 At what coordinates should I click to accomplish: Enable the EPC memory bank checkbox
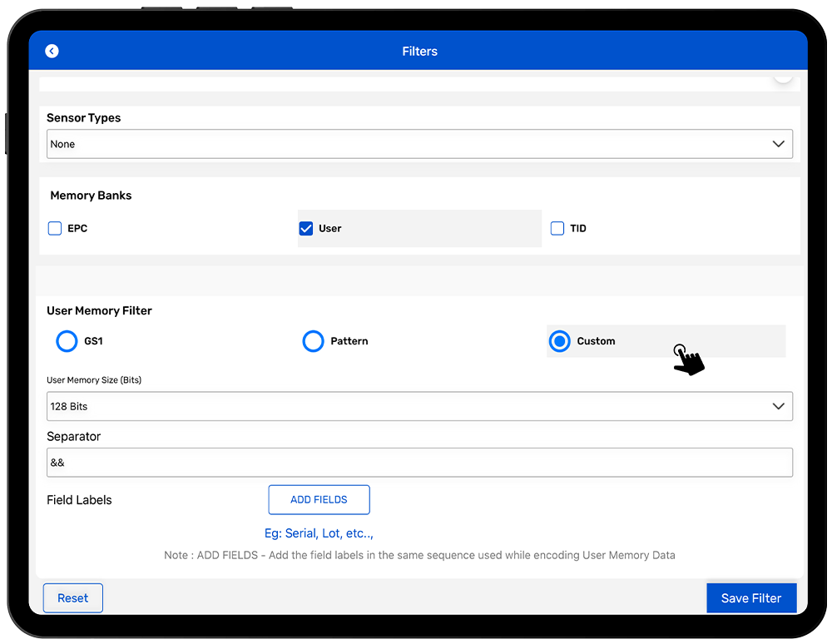click(x=55, y=228)
